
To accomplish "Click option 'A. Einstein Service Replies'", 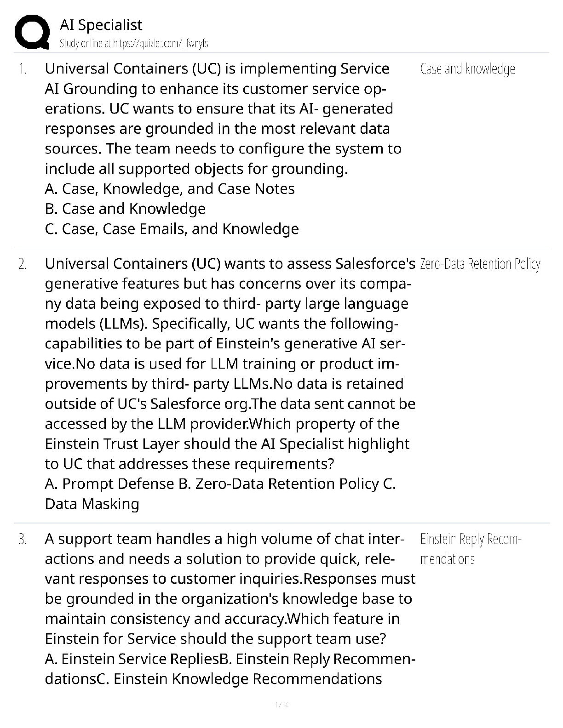I will (x=132, y=659).
